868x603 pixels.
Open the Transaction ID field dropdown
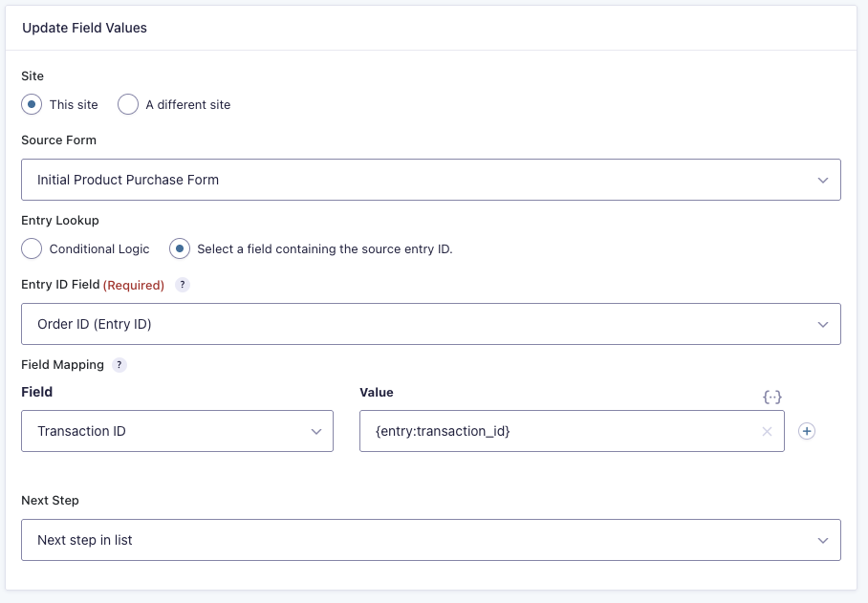click(177, 431)
